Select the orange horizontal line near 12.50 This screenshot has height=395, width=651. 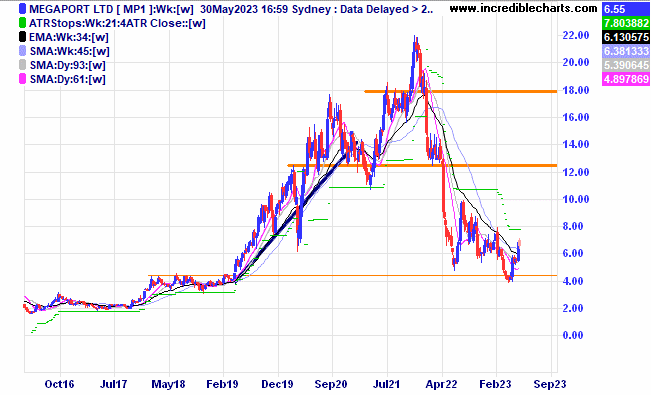(422, 165)
